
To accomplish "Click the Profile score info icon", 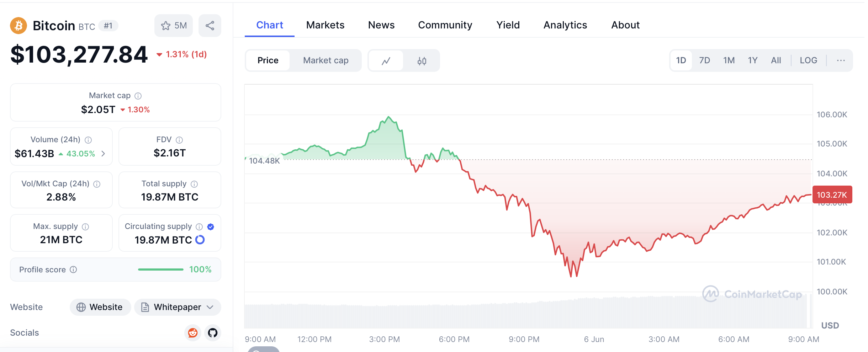I will 74,270.
